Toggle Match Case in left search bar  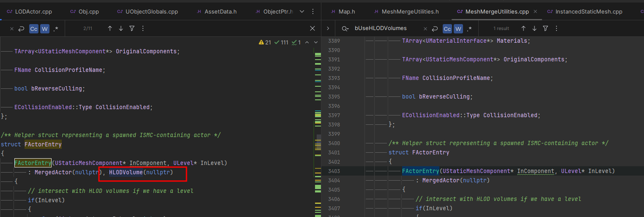coord(34,29)
